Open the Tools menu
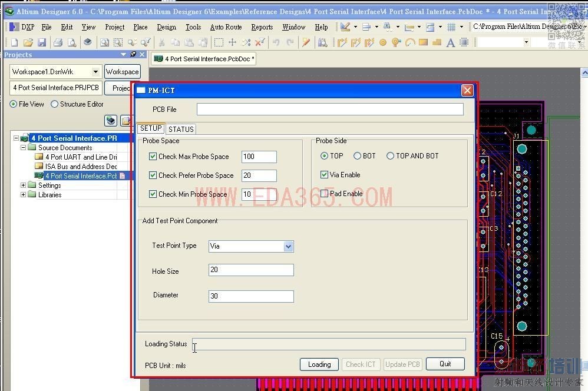The image size is (588, 391). coord(193,27)
